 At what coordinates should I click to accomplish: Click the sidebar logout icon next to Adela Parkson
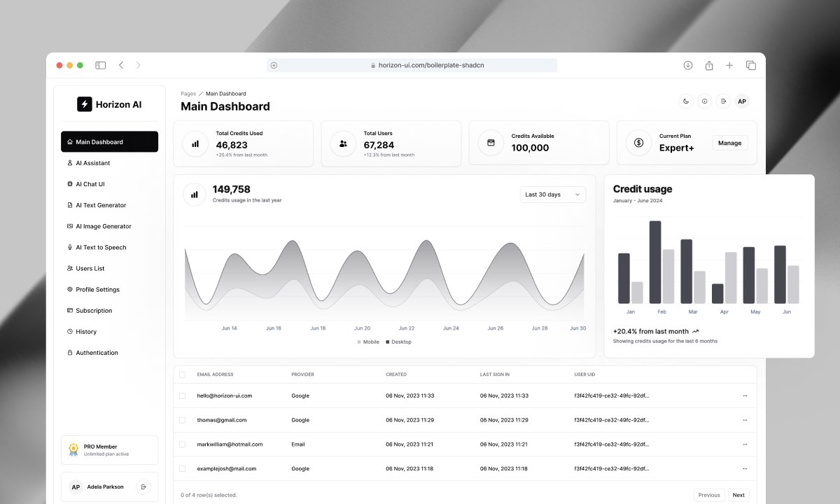click(x=143, y=486)
